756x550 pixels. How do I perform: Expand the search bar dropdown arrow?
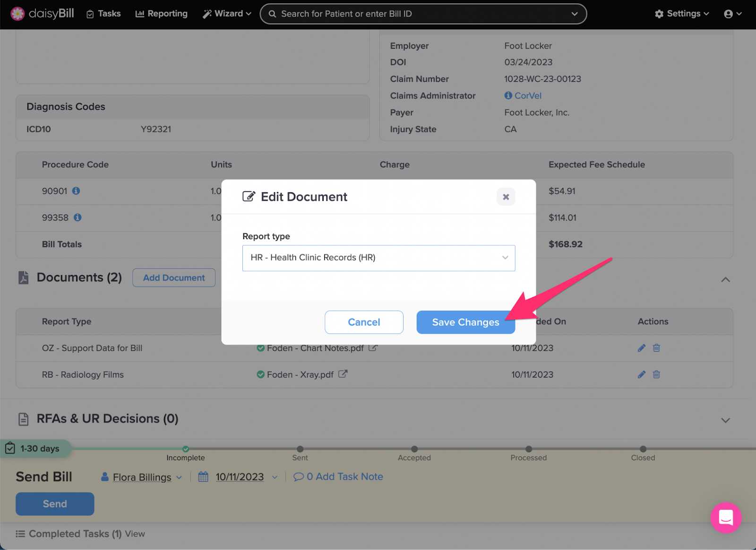point(575,14)
